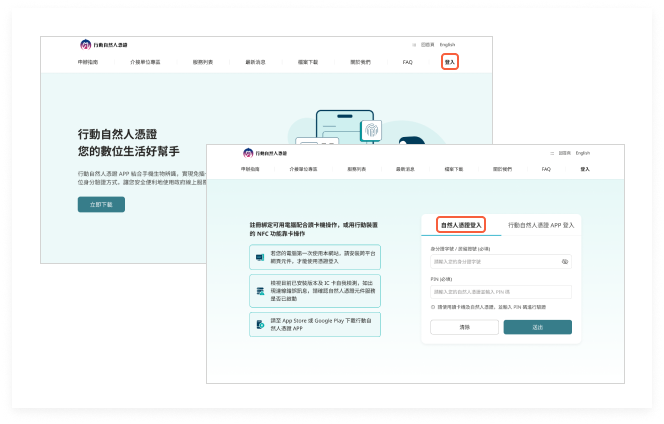Image resolution: width=664 pixels, height=424 pixels.
Task: Toggle the eye icon in the ID number field
Action: tap(565, 261)
